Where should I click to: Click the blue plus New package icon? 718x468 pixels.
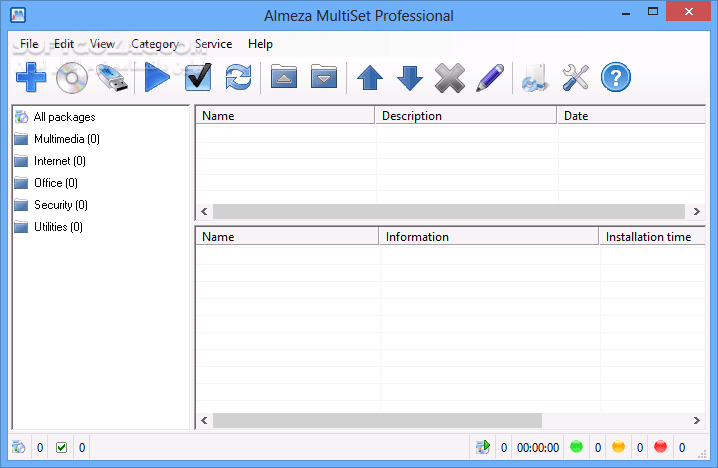click(31, 77)
